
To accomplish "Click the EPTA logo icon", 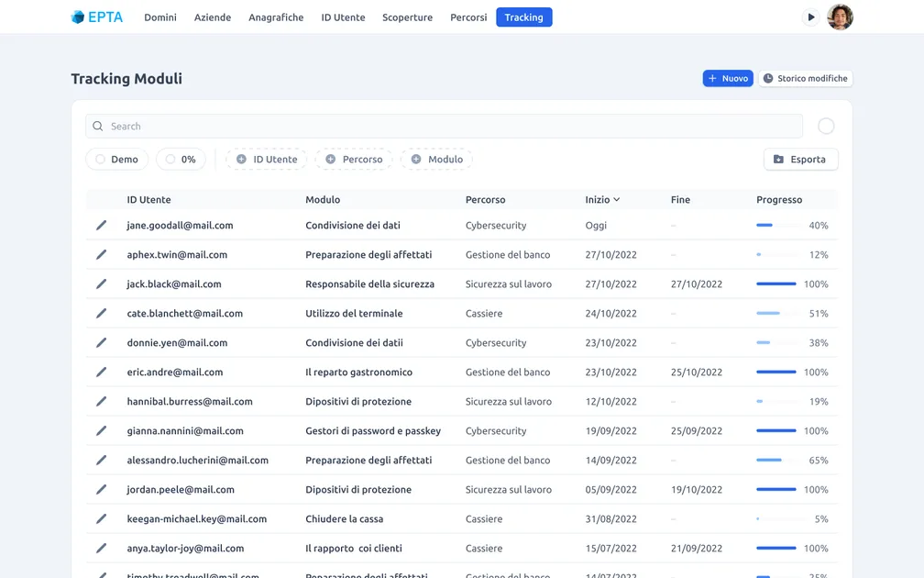I will point(78,17).
